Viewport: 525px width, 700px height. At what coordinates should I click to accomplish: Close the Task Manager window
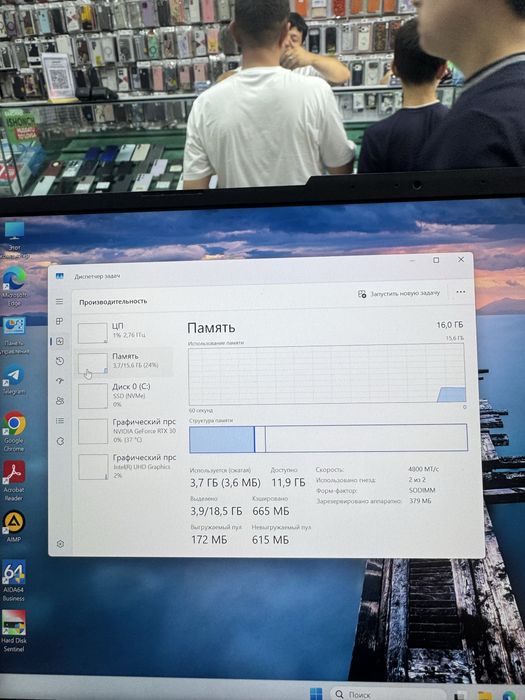pyautogui.click(x=461, y=259)
